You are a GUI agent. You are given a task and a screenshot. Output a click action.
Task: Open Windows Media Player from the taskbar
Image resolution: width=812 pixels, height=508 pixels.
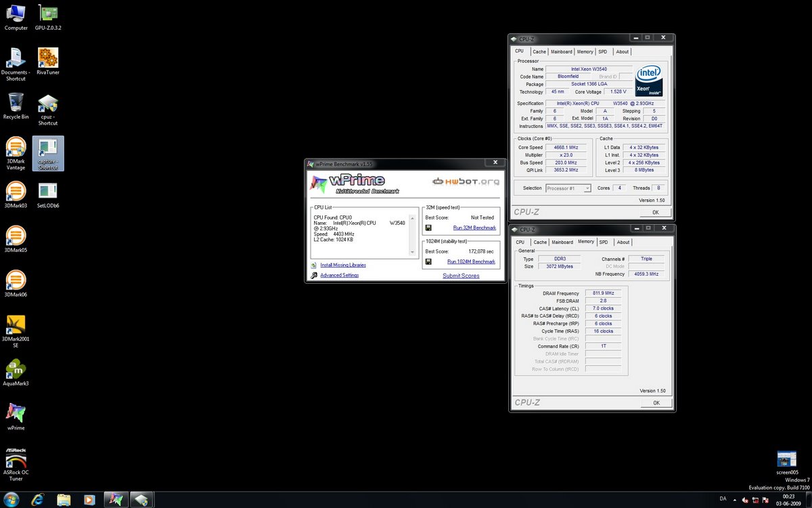[x=89, y=500]
